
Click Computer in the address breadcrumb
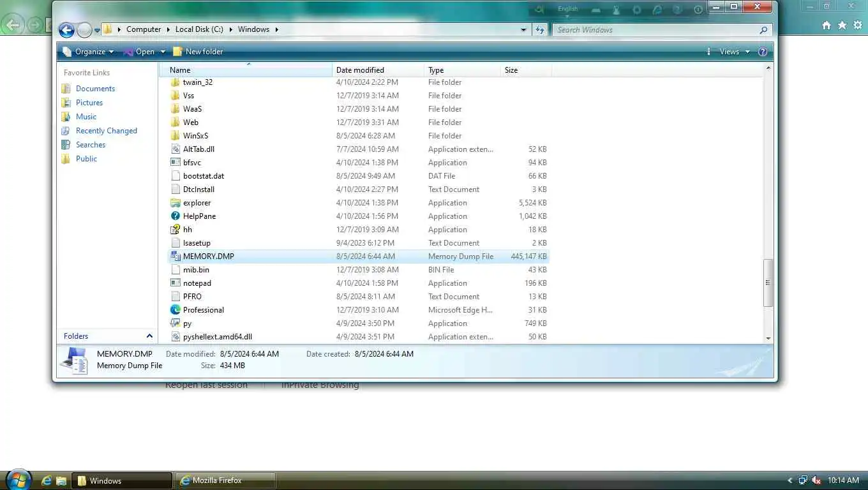pyautogui.click(x=144, y=29)
